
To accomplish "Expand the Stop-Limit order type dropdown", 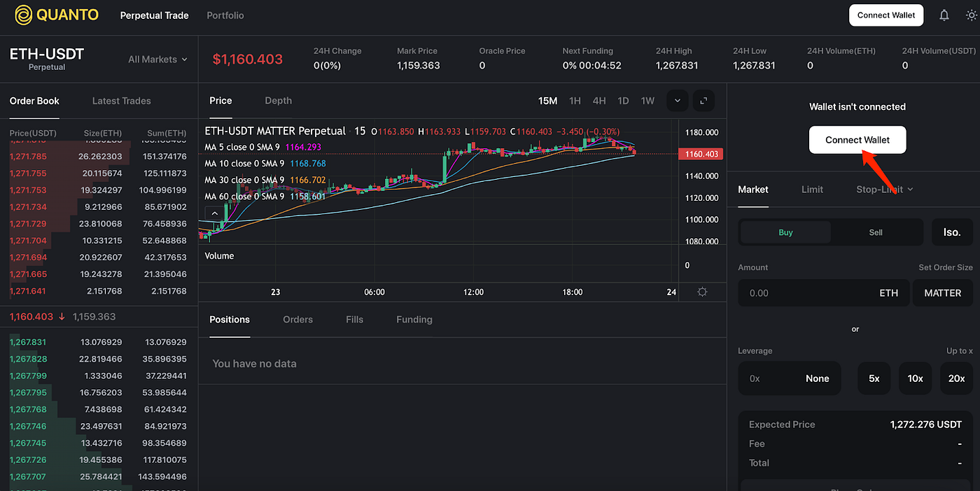I will [x=885, y=190].
